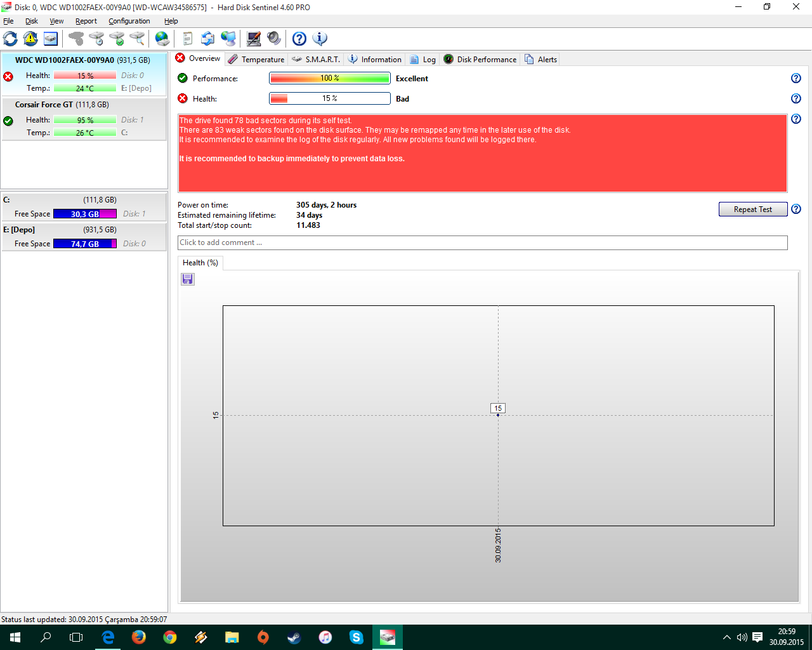
Task: Open the File menu
Action: point(8,21)
